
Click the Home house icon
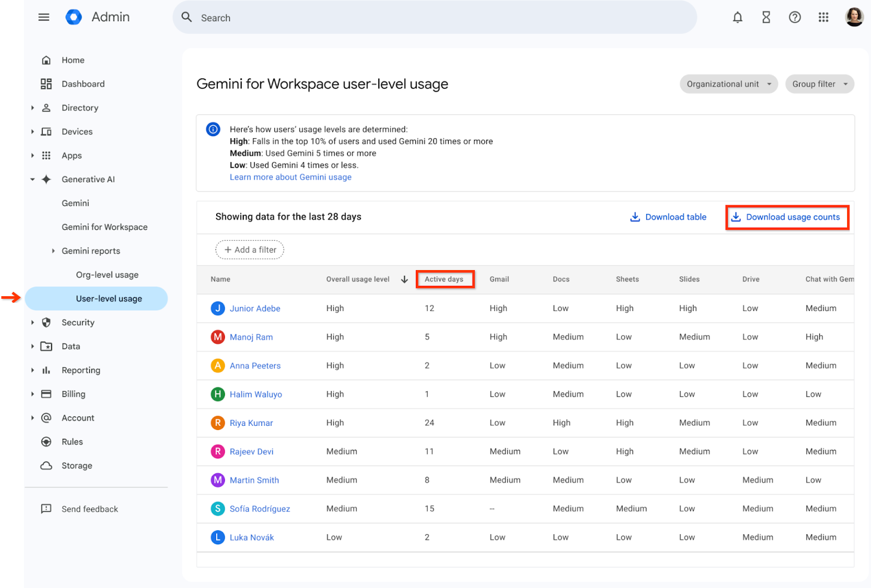[46, 60]
